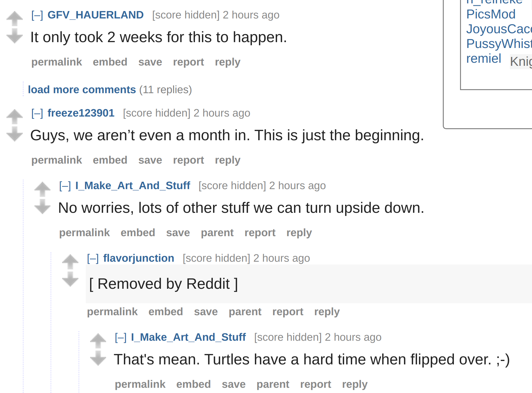Collapse GFV_HAUERLAND's comment thread

tap(37, 15)
